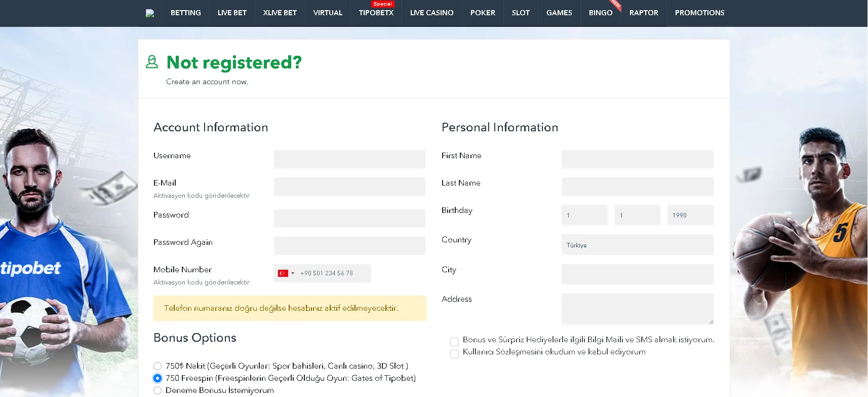This screenshot has width=868, height=397.
Task: Go to LIVE CASINO
Action: coord(432,13)
